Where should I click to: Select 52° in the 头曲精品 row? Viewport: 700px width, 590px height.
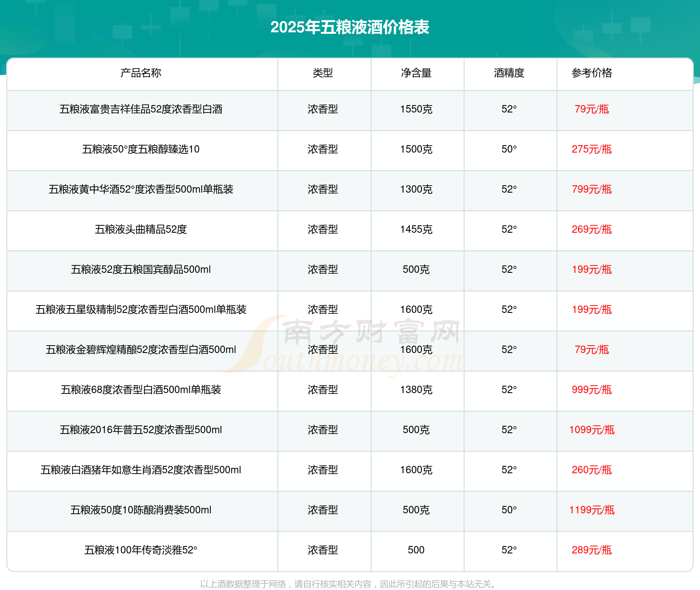(x=509, y=229)
